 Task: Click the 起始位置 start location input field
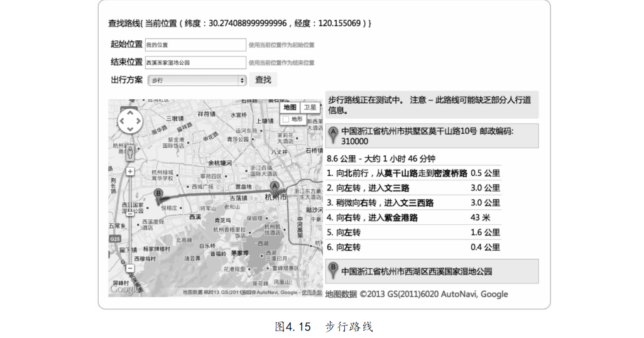coord(195,45)
